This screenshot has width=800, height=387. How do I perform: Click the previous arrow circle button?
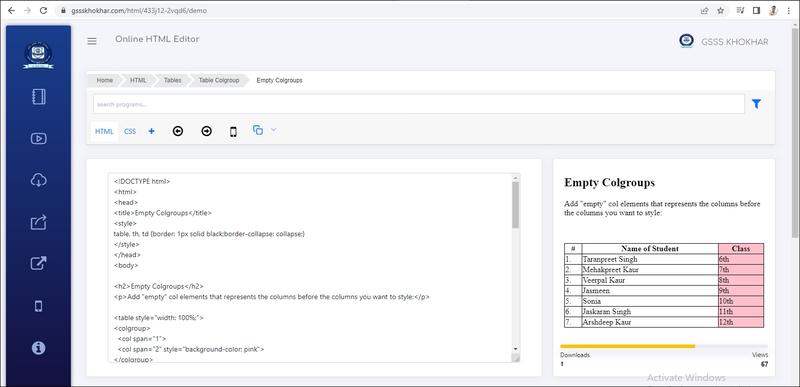pyautogui.click(x=178, y=132)
